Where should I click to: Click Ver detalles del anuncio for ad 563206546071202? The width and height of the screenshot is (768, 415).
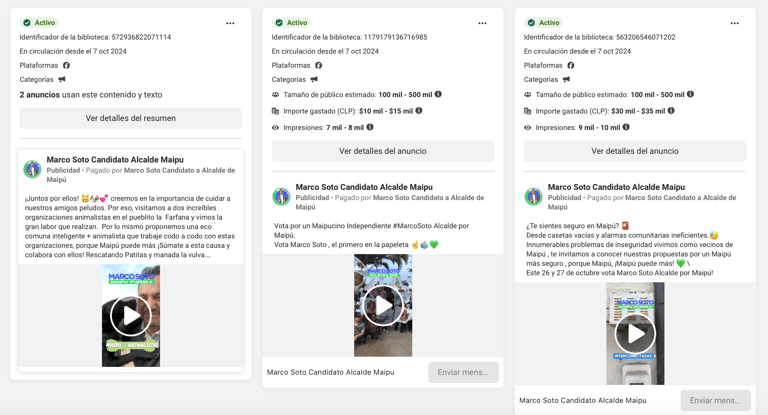coord(635,151)
